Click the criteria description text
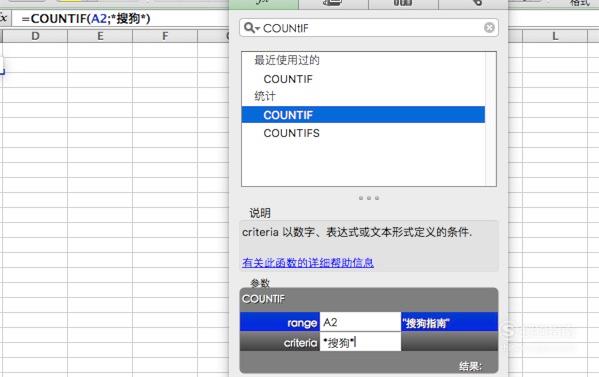Screen dimensions: 599x377 (357, 232)
